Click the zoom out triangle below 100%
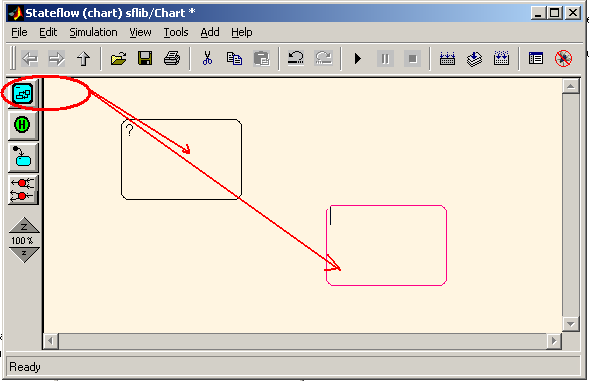Viewport: 589px width, 381px height. click(24, 254)
